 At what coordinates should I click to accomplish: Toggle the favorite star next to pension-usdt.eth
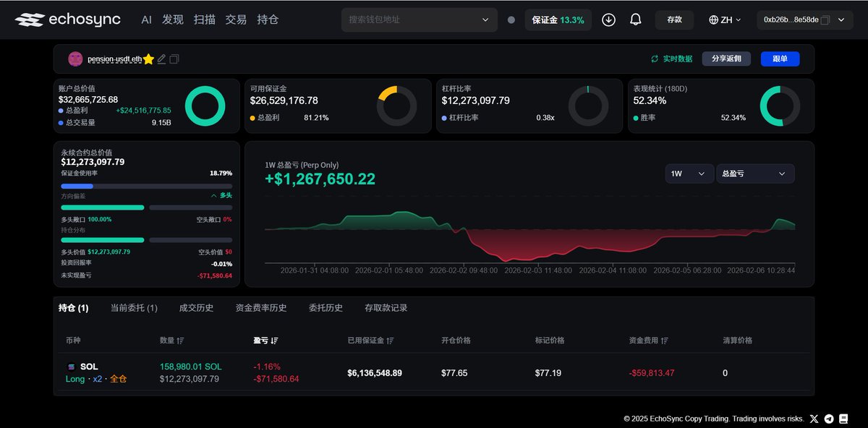pyautogui.click(x=149, y=58)
